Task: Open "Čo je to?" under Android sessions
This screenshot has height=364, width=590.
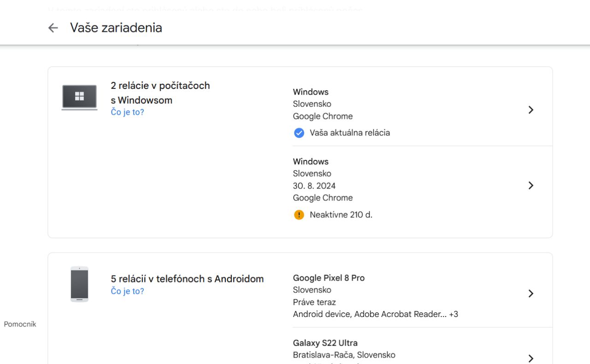Action: (127, 291)
